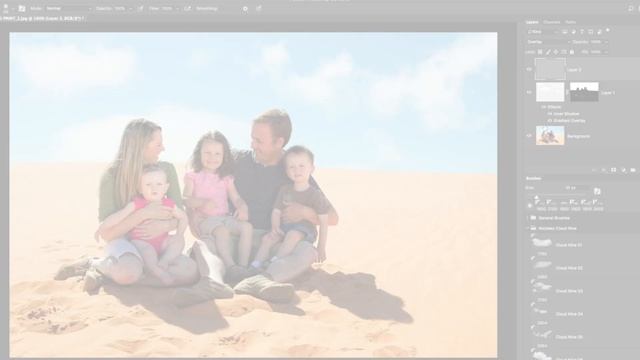The image size is (640, 360).
Task: Filter layers by type layers icon
Action: [582, 31]
